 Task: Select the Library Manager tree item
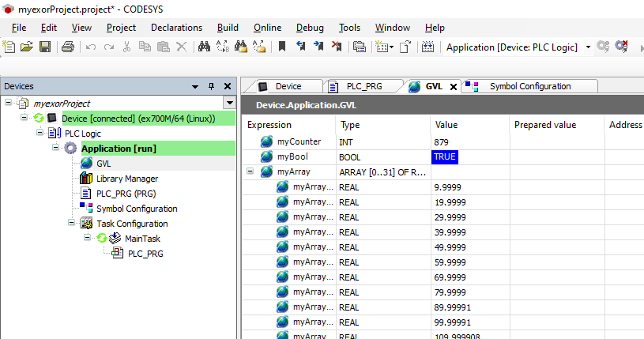[x=127, y=179]
